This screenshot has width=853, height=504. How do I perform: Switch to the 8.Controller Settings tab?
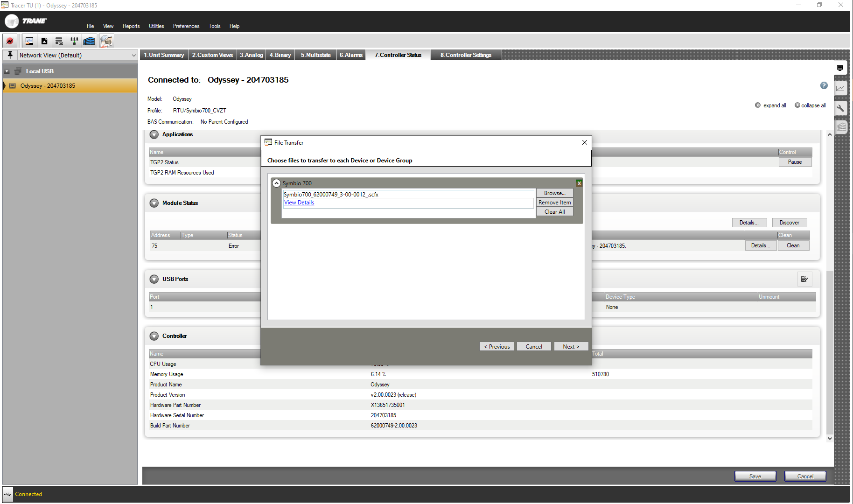pyautogui.click(x=466, y=55)
